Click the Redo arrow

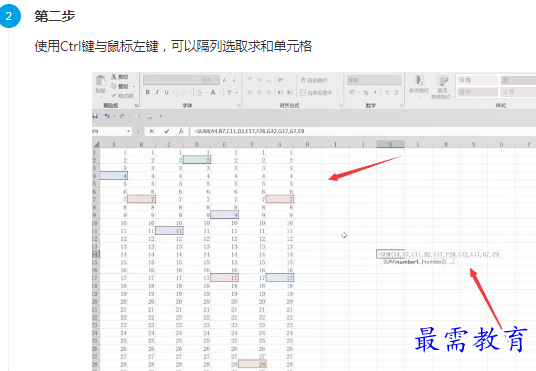tap(122, 116)
